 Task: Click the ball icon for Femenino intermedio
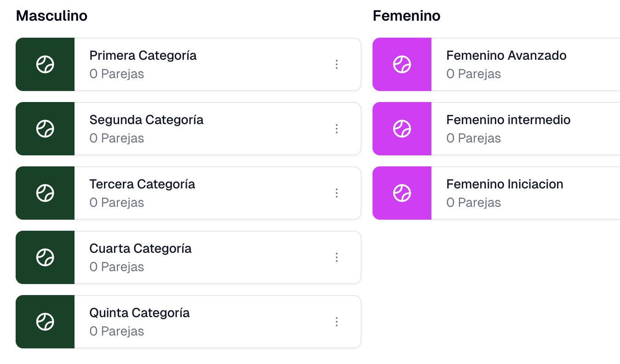tap(402, 129)
